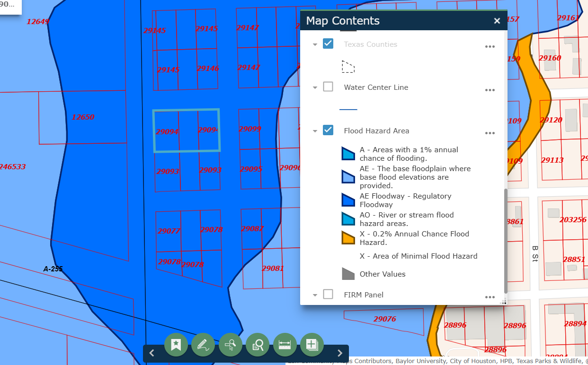The width and height of the screenshot is (588, 365).
Task: Select the Draw pencil tool
Action: pyautogui.click(x=203, y=345)
